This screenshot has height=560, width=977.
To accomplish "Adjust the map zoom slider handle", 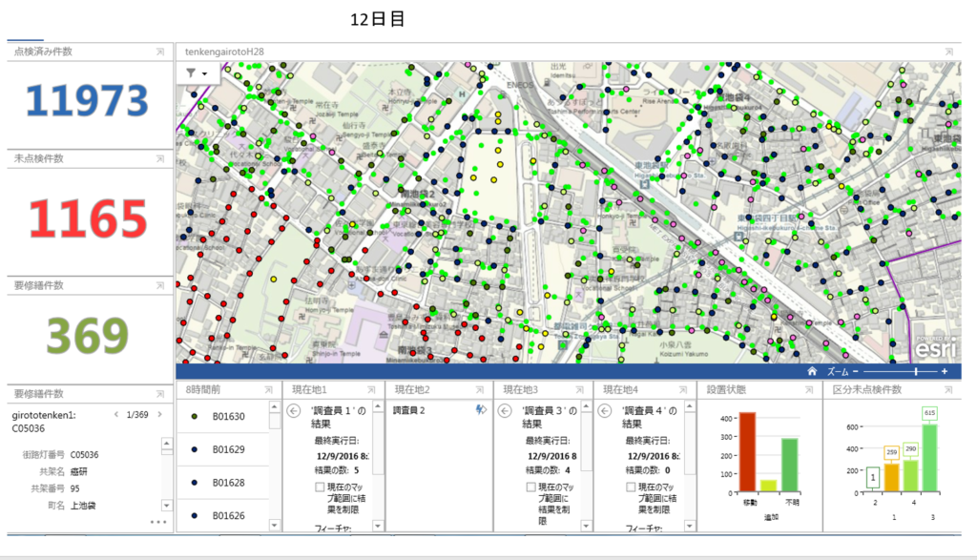I will pyautogui.click(x=916, y=372).
